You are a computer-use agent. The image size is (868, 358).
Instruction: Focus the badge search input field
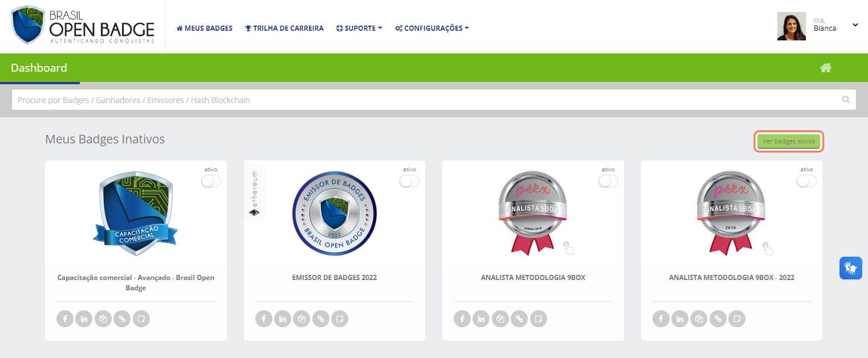pyautogui.click(x=434, y=100)
